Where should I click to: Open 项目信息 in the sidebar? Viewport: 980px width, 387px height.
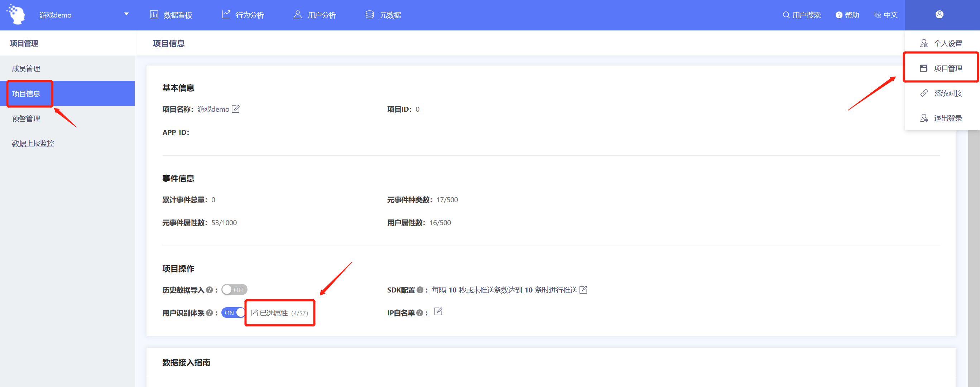67,93
